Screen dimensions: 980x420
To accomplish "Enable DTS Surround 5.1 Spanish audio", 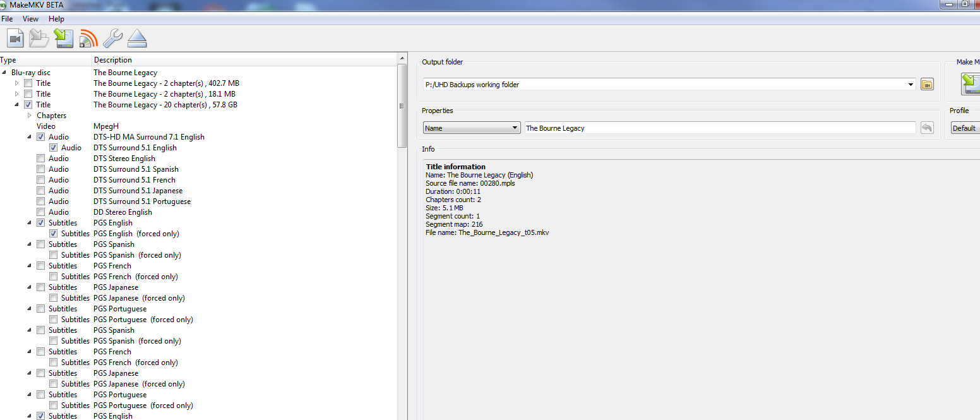I will [x=41, y=169].
